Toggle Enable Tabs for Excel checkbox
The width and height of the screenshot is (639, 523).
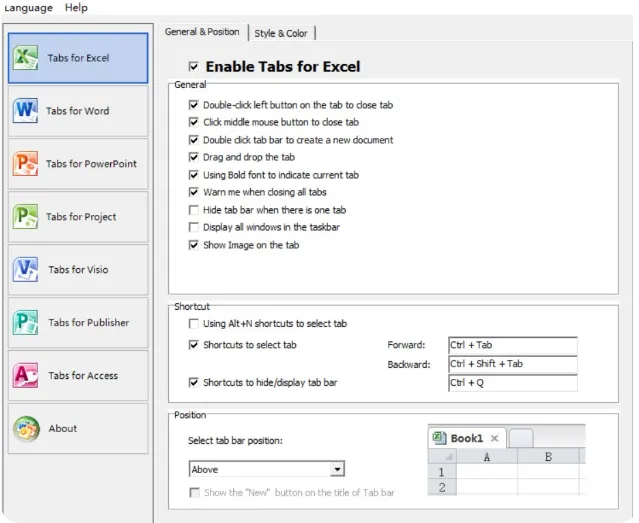tap(194, 66)
